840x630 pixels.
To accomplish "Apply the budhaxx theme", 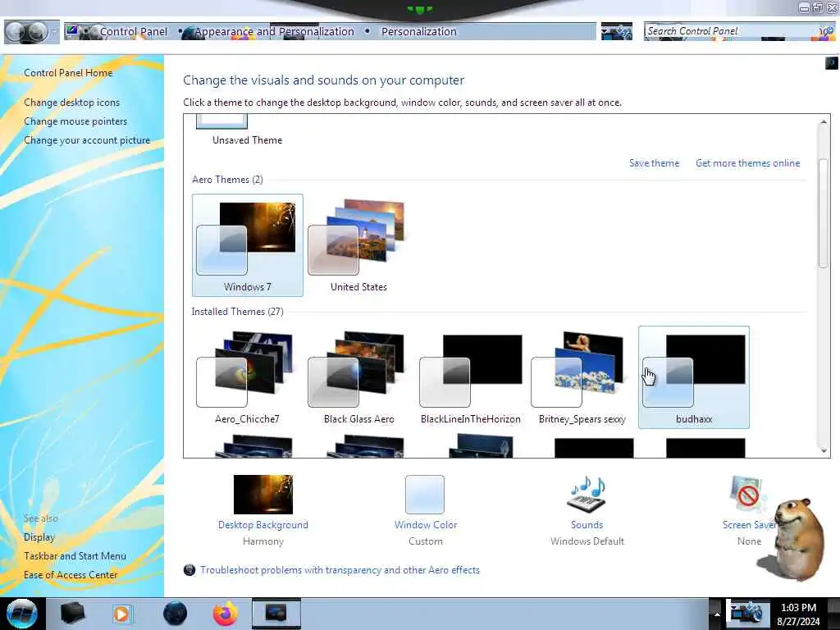I will click(x=694, y=377).
